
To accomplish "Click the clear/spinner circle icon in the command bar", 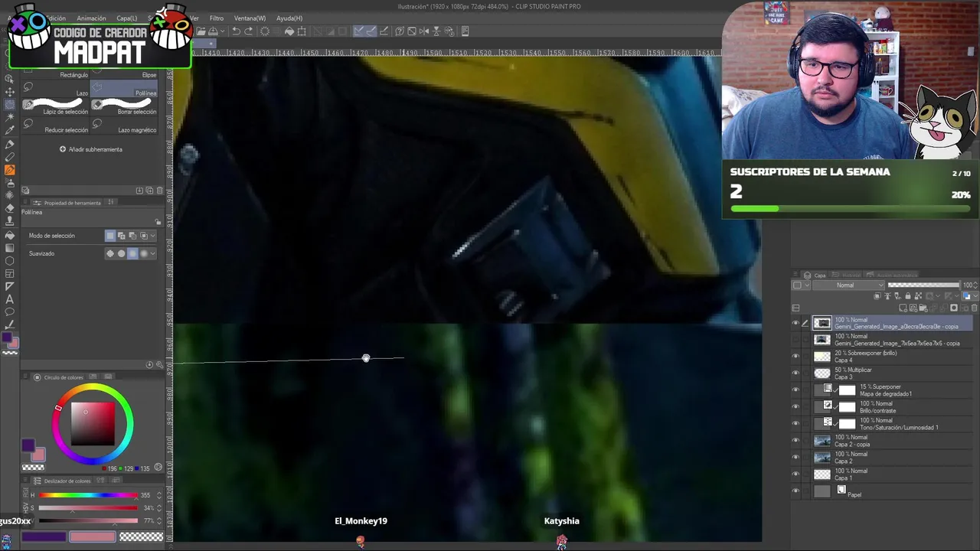I will click(x=265, y=31).
